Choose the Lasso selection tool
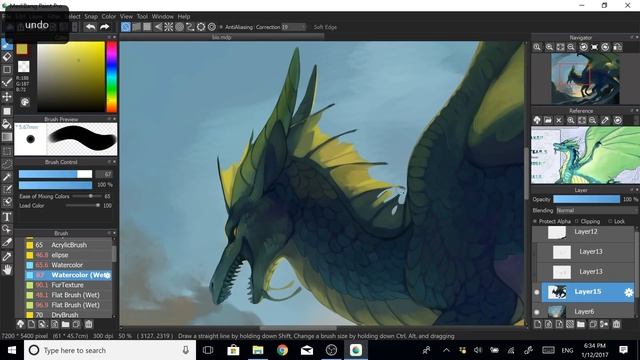640x360 pixels. pos(7,164)
